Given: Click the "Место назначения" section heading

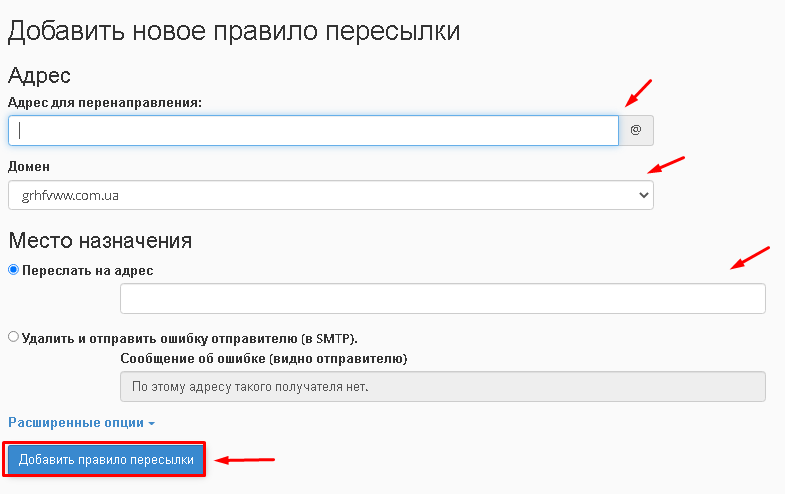Looking at the screenshot, I should pos(100,240).
